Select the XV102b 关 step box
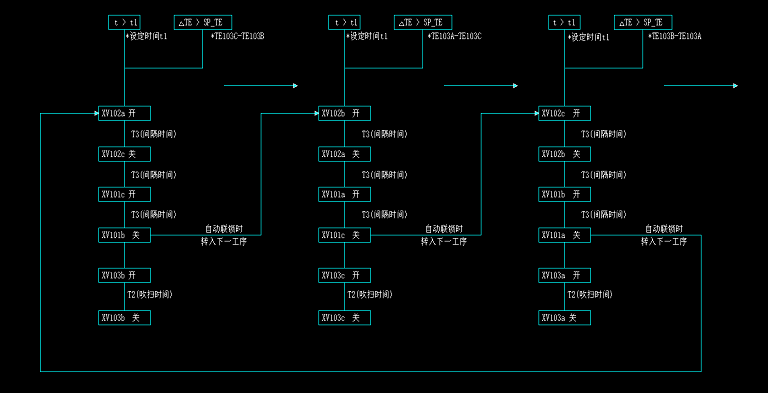This screenshot has width=768, height=393. tap(564, 154)
